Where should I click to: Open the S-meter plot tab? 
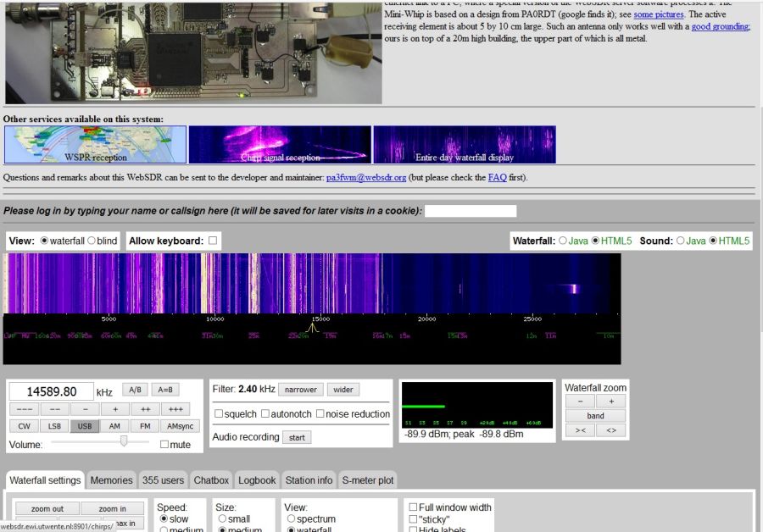[368, 480]
